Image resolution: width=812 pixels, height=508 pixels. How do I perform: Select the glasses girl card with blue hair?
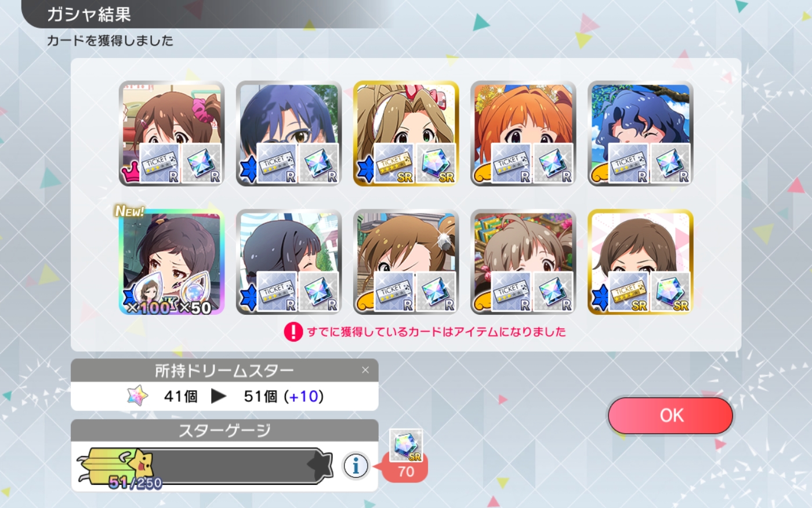coord(289,133)
